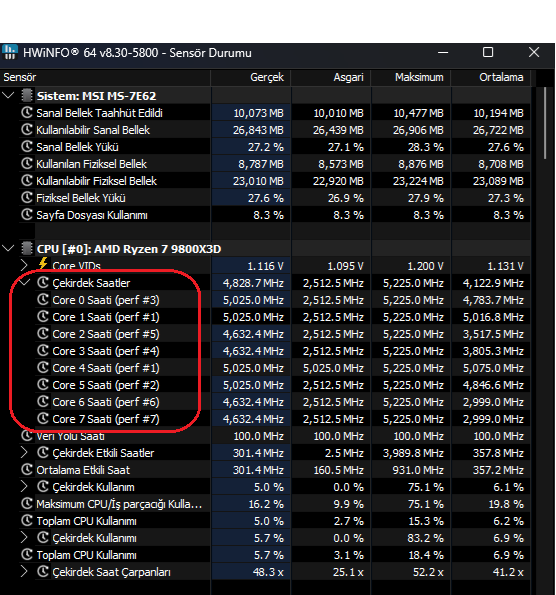
Task: Collapse the Sistem: MSI MS-7E62 group
Action: (x=8, y=95)
